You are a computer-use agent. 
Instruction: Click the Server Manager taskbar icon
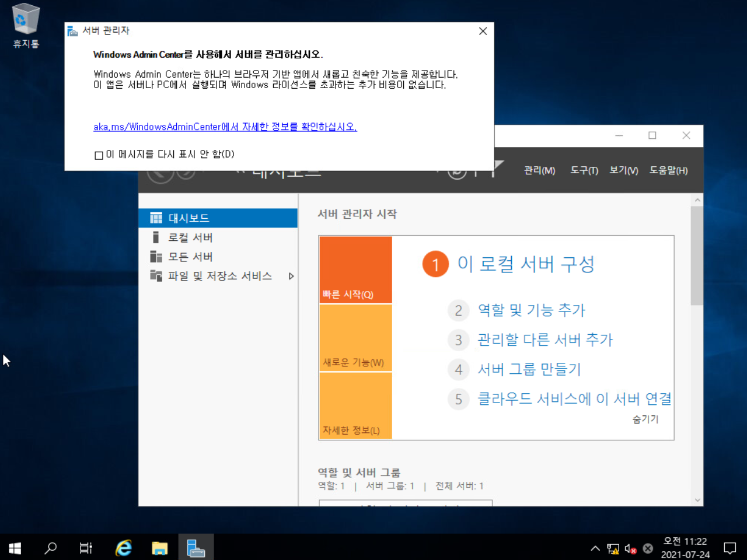196,548
